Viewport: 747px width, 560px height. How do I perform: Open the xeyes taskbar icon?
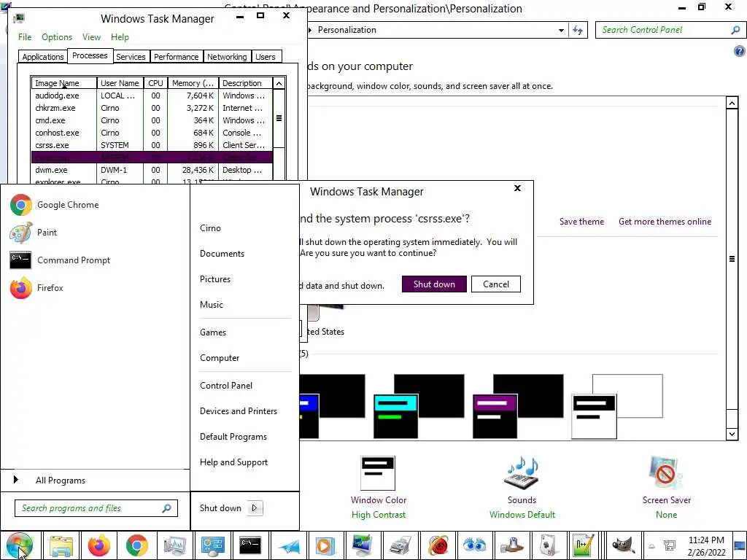(474, 545)
